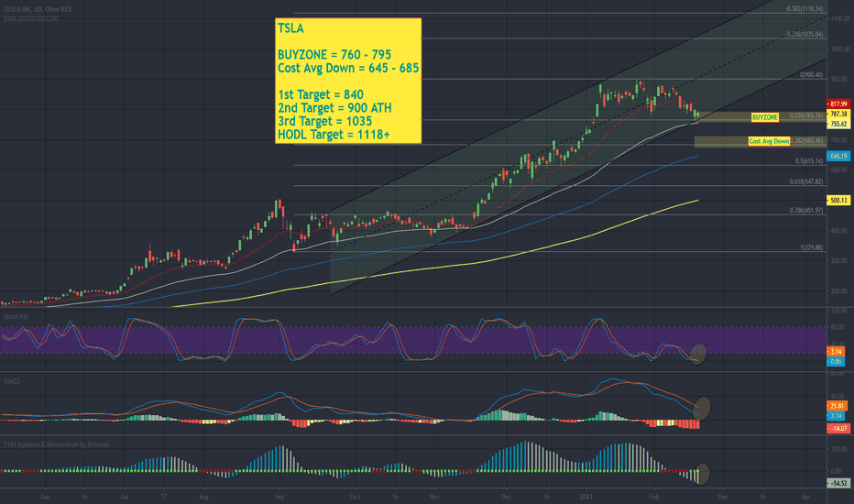Click the red 817.99 price tag

(x=838, y=104)
